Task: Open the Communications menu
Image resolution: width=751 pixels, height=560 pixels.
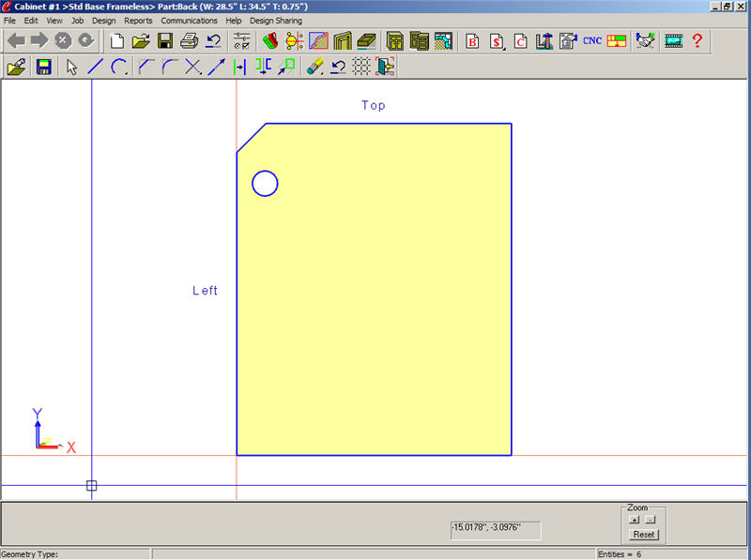Action: tap(189, 21)
